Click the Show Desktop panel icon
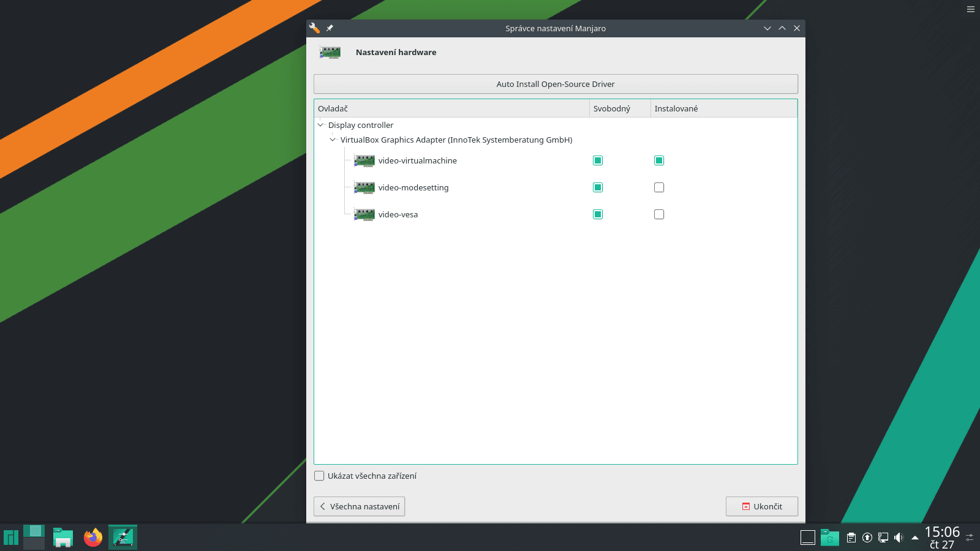The width and height of the screenshot is (980, 551). (x=808, y=538)
